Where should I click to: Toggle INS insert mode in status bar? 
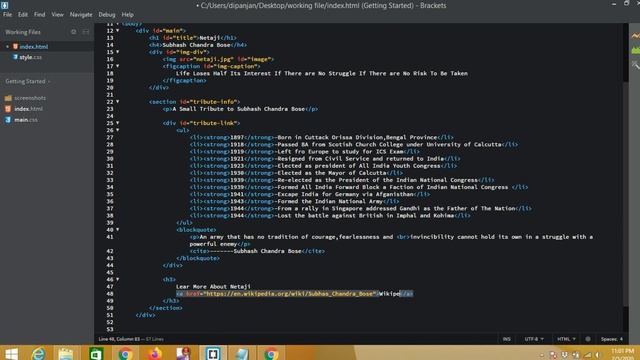(507, 339)
